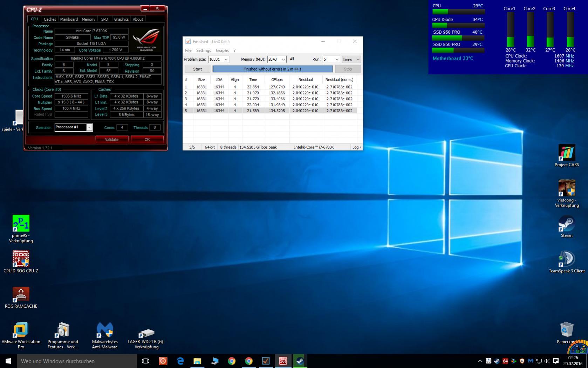Screen dimensions: 588x368
Task: Select result row 3 with 133.4066 GFlops
Action: 270,99
